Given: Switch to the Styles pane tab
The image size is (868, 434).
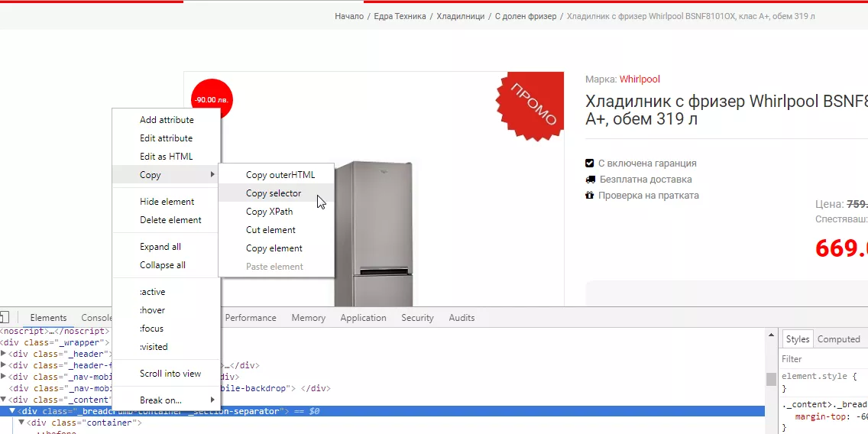Looking at the screenshot, I should pos(797,338).
